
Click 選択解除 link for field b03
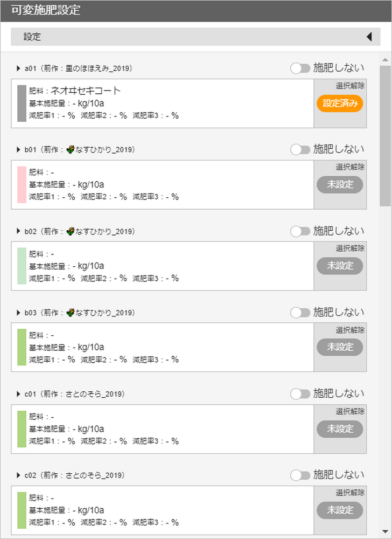click(x=350, y=330)
